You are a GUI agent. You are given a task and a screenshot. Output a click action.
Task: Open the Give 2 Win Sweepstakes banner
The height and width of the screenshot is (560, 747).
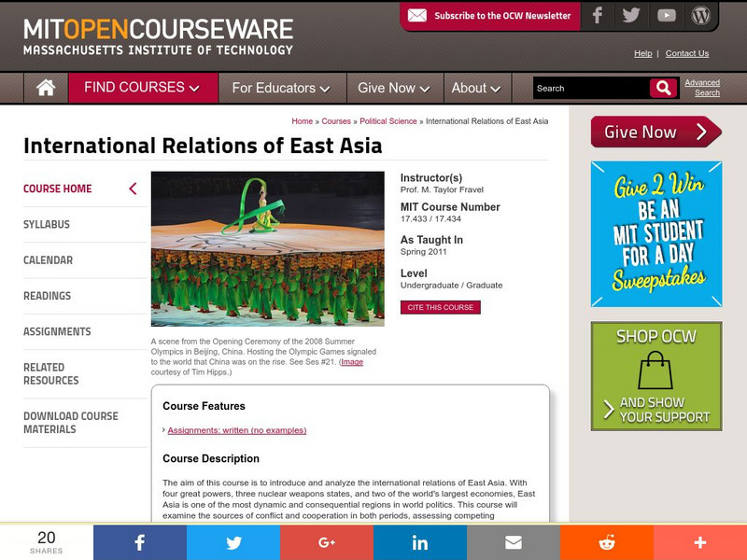656,234
